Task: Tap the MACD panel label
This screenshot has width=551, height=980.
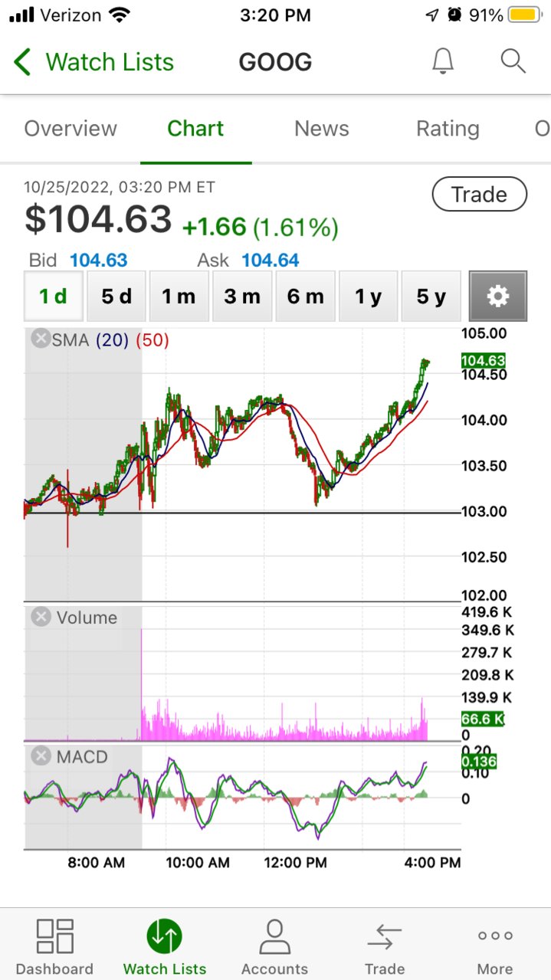Action: 82,757
